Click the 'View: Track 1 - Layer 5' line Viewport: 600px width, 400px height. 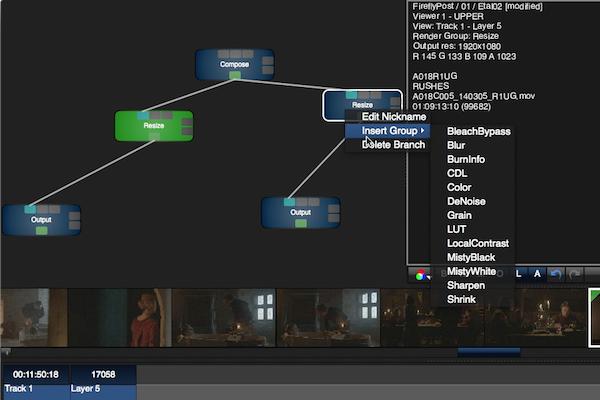pyautogui.click(x=457, y=26)
